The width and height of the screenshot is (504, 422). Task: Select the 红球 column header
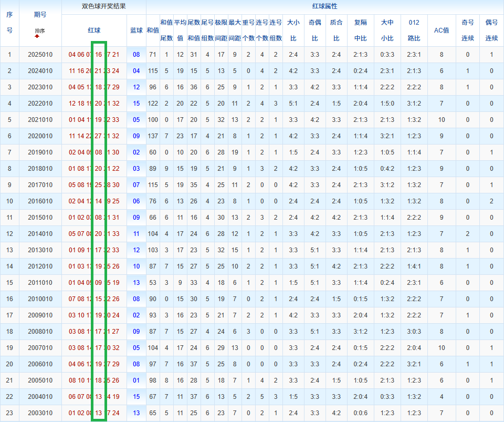coord(94,30)
